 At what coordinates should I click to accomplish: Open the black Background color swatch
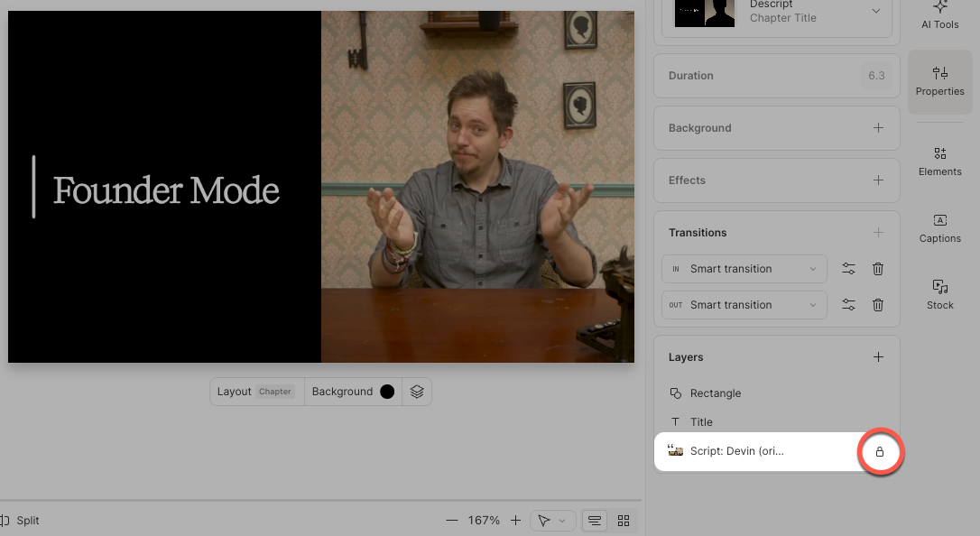click(387, 392)
